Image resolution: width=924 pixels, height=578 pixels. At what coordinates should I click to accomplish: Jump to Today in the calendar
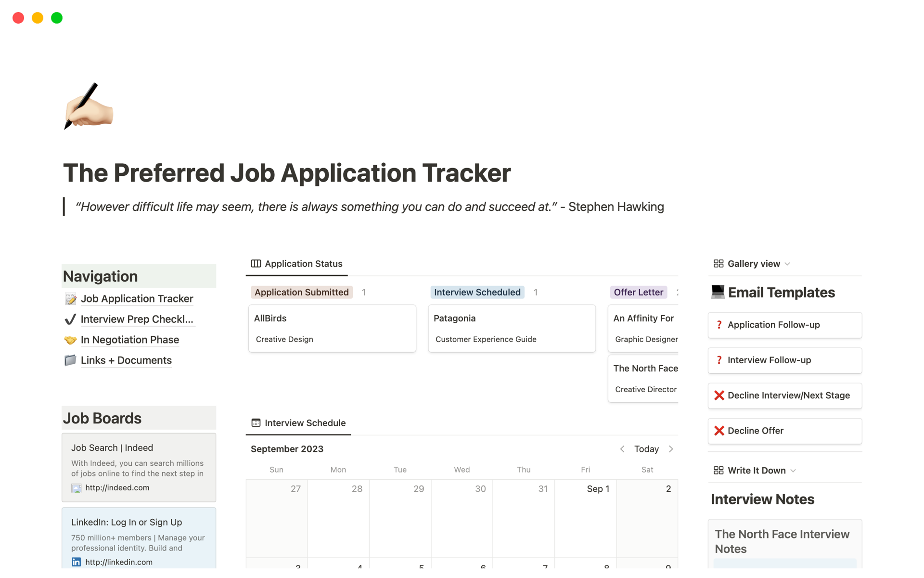[x=646, y=449]
